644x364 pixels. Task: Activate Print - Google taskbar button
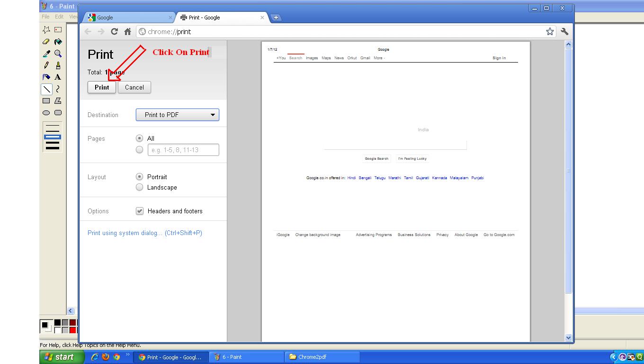coord(170,357)
